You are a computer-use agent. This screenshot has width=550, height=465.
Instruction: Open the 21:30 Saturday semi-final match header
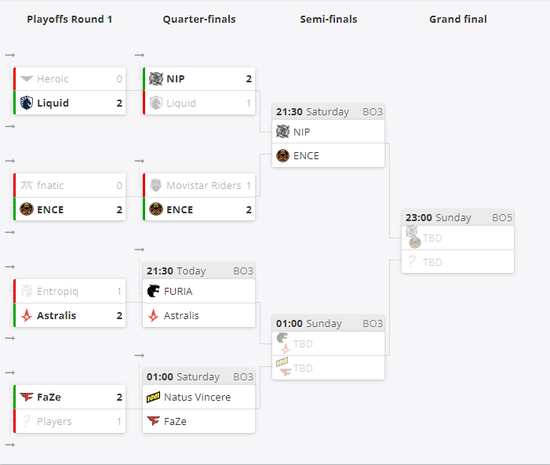click(x=328, y=112)
